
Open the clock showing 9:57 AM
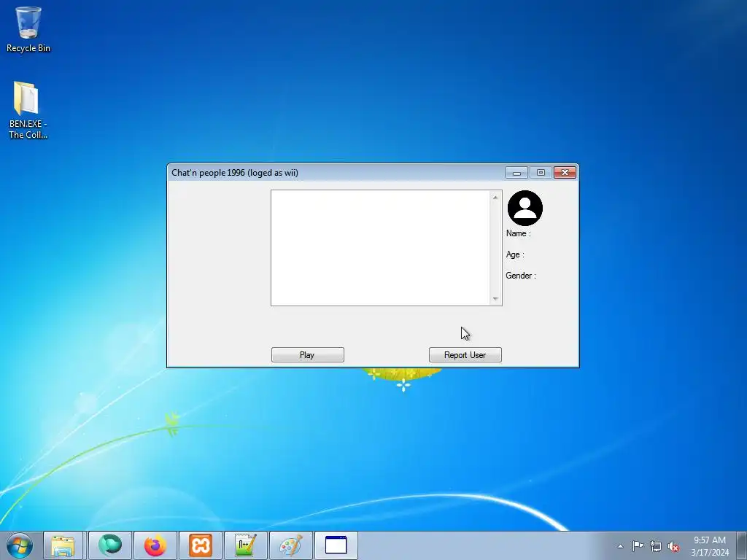pyautogui.click(x=710, y=545)
